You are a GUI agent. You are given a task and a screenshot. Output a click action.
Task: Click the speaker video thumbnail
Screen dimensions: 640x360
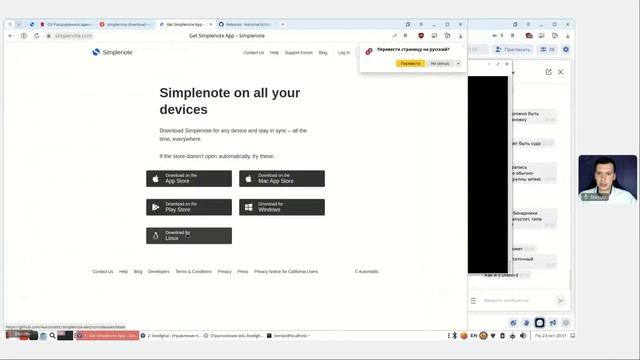[607, 178]
